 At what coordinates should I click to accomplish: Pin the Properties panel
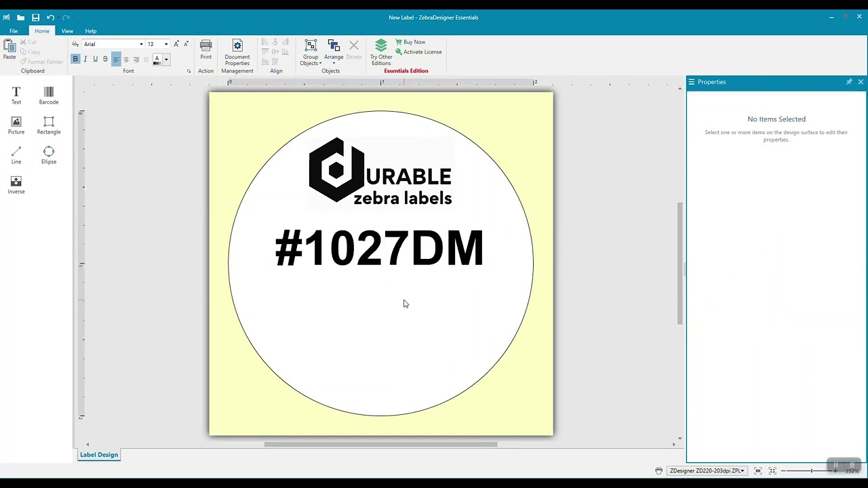click(849, 82)
